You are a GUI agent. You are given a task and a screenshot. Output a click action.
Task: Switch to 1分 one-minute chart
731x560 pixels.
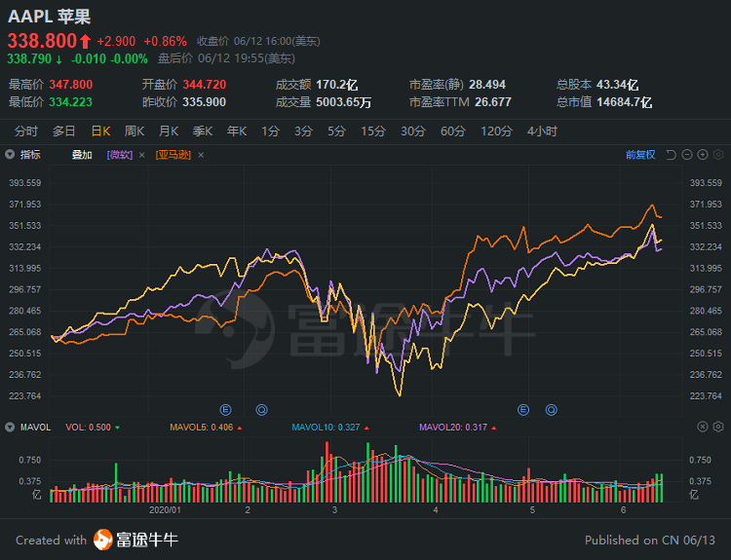pos(270,131)
